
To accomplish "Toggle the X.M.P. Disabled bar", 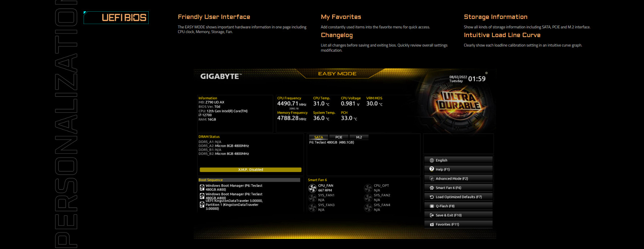I will coord(250,170).
